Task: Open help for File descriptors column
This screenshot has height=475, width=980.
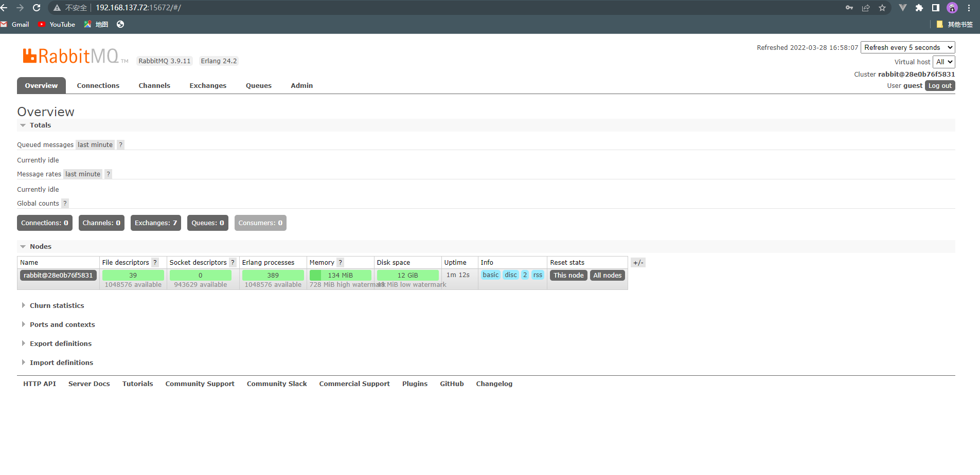Action: click(155, 263)
